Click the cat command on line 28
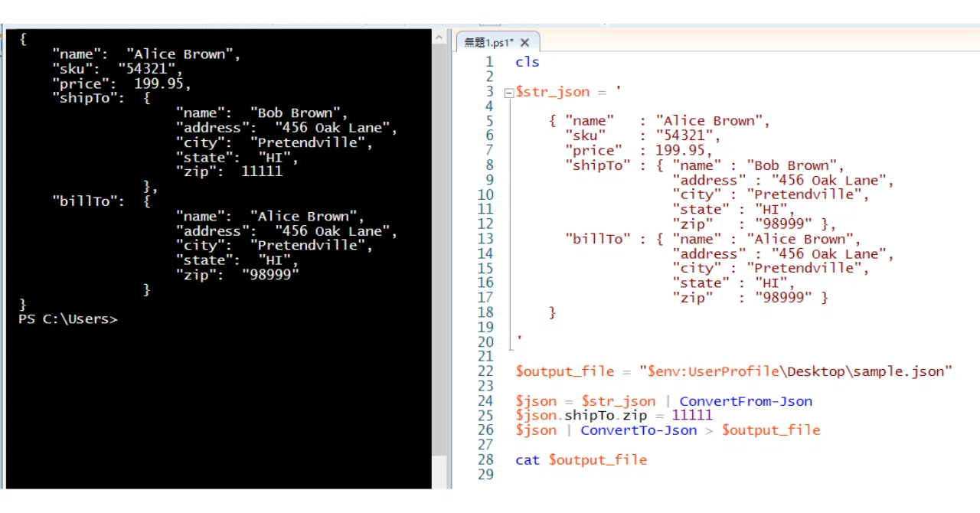 [x=528, y=460]
